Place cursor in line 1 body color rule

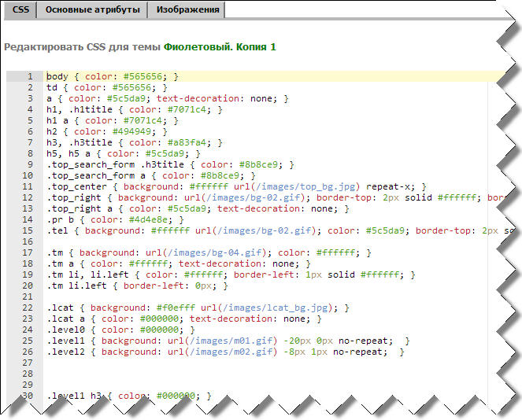[112, 76]
